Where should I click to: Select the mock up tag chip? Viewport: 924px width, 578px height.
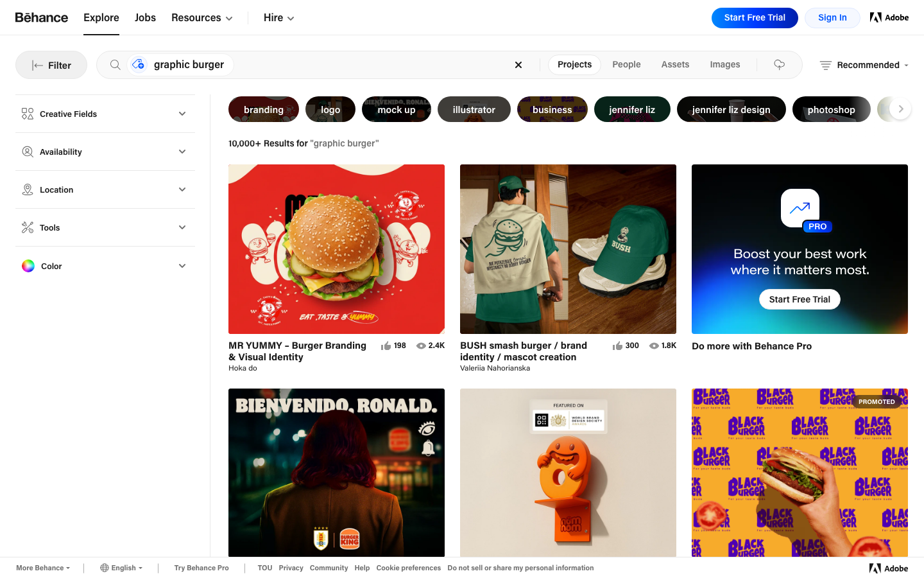point(397,109)
